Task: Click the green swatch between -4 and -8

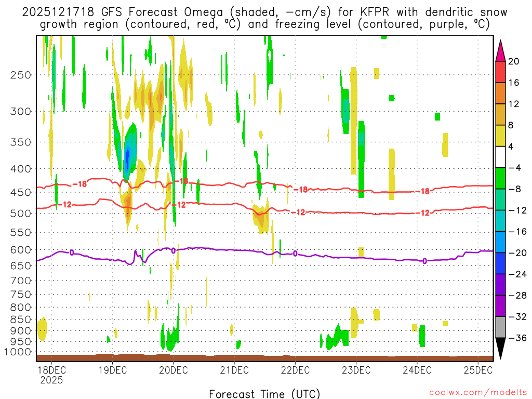Action: [500, 178]
